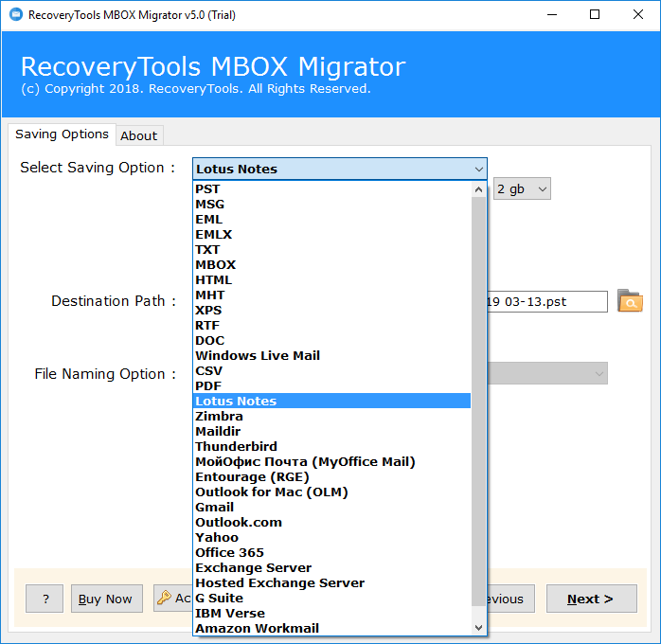Pick DOC as saving format
Image resolution: width=661 pixels, height=644 pixels.
(332, 341)
